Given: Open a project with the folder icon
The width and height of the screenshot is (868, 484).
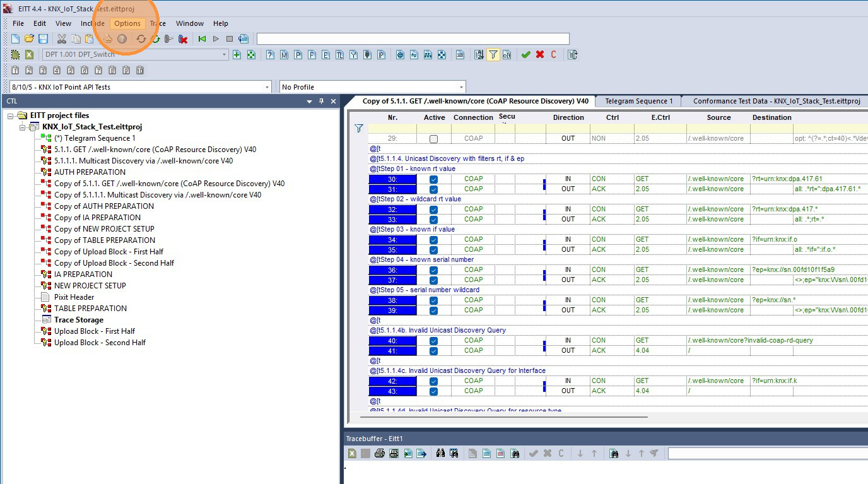Looking at the screenshot, I should click(29, 39).
